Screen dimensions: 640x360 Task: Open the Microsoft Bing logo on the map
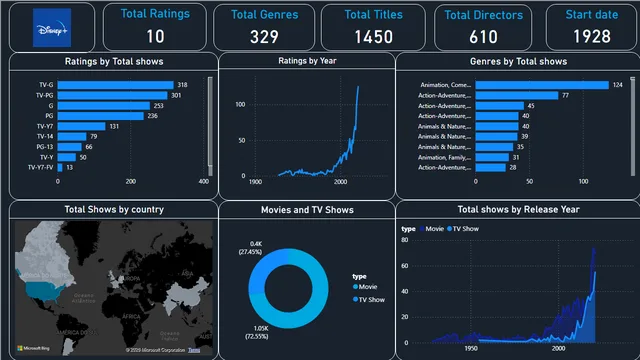coord(33,348)
